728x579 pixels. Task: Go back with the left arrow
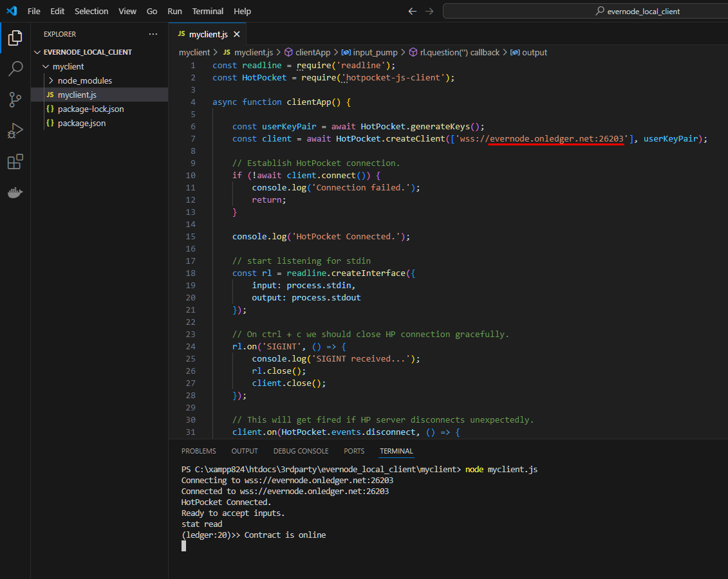(x=413, y=11)
